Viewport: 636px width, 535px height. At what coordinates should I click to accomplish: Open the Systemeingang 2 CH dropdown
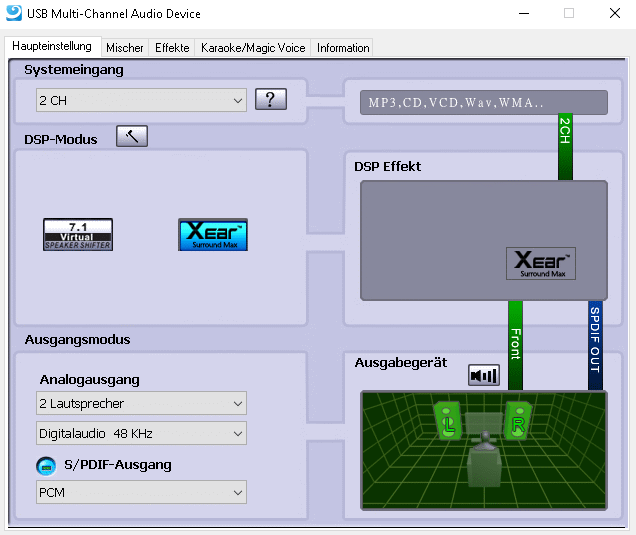pos(141,100)
